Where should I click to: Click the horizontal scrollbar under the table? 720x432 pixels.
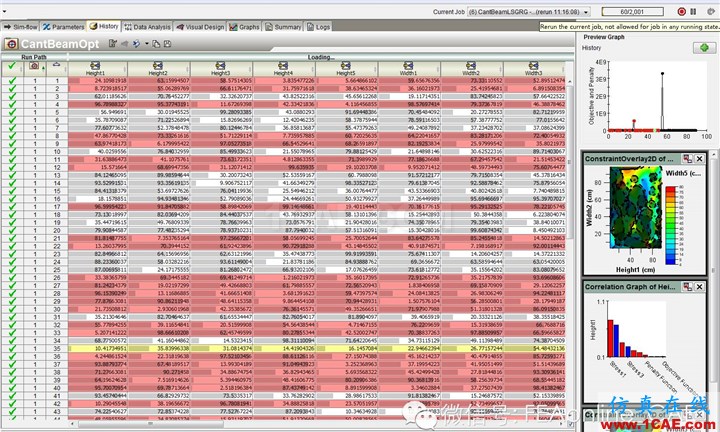click(x=149, y=425)
